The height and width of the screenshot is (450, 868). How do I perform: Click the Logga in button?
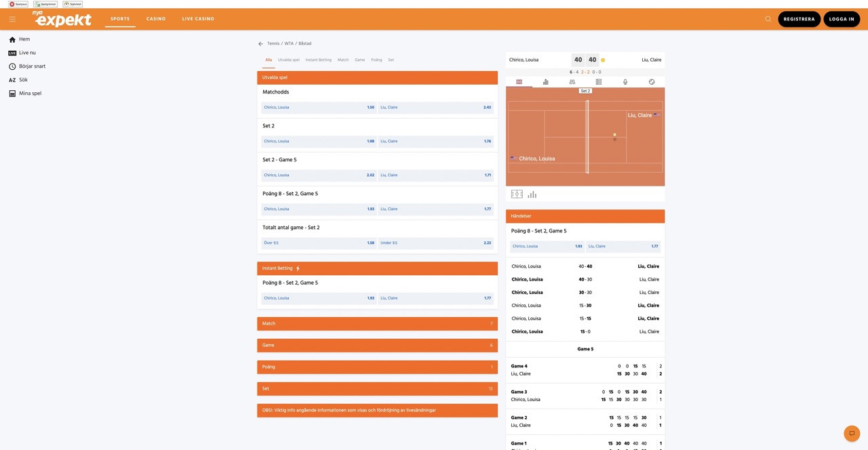(842, 19)
